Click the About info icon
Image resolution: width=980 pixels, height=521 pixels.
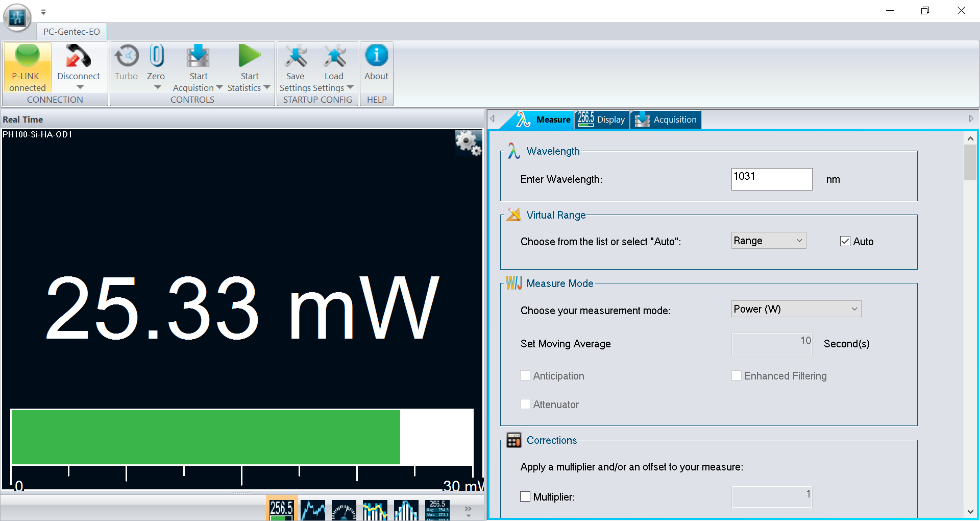point(376,55)
